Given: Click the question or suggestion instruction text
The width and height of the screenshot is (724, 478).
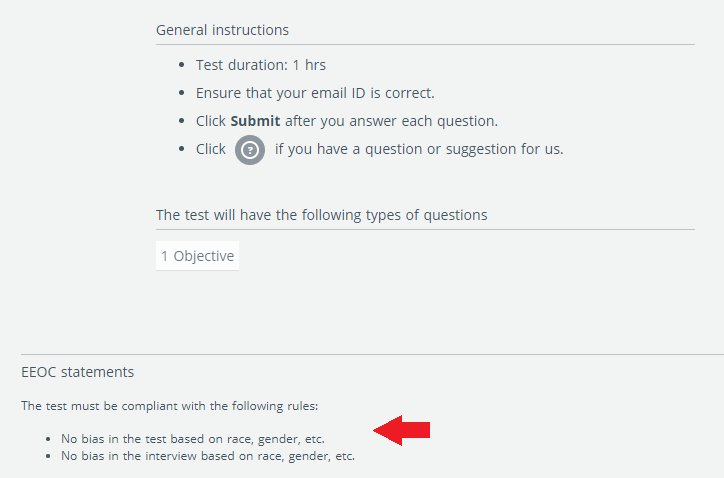Looking at the screenshot, I should pos(419,149).
